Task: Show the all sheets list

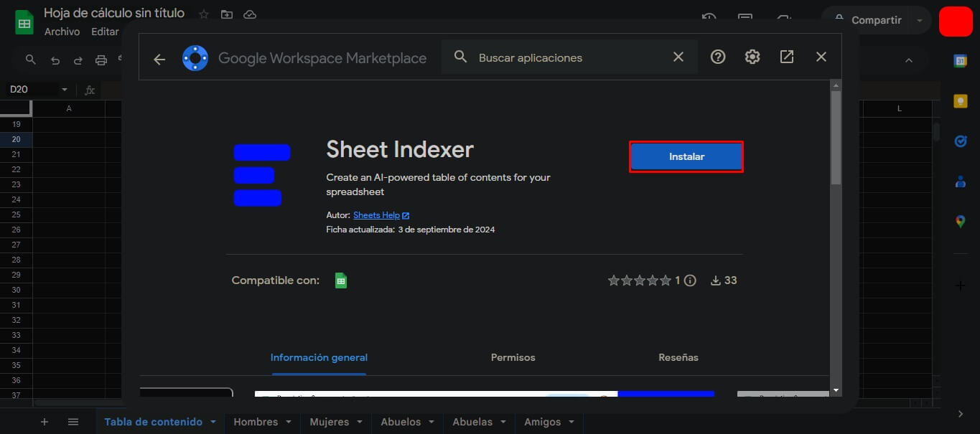Action: pyautogui.click(x=73, y=422)
